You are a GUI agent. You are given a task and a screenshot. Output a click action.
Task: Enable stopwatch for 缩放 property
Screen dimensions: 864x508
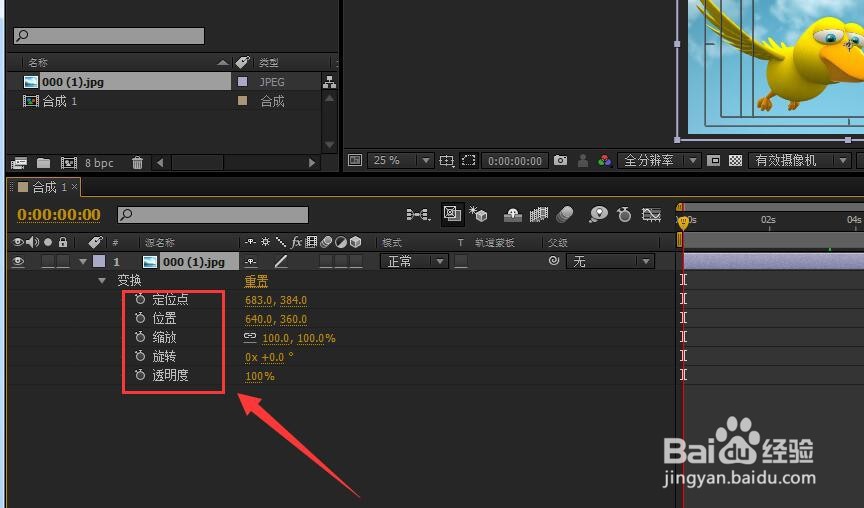140,337
